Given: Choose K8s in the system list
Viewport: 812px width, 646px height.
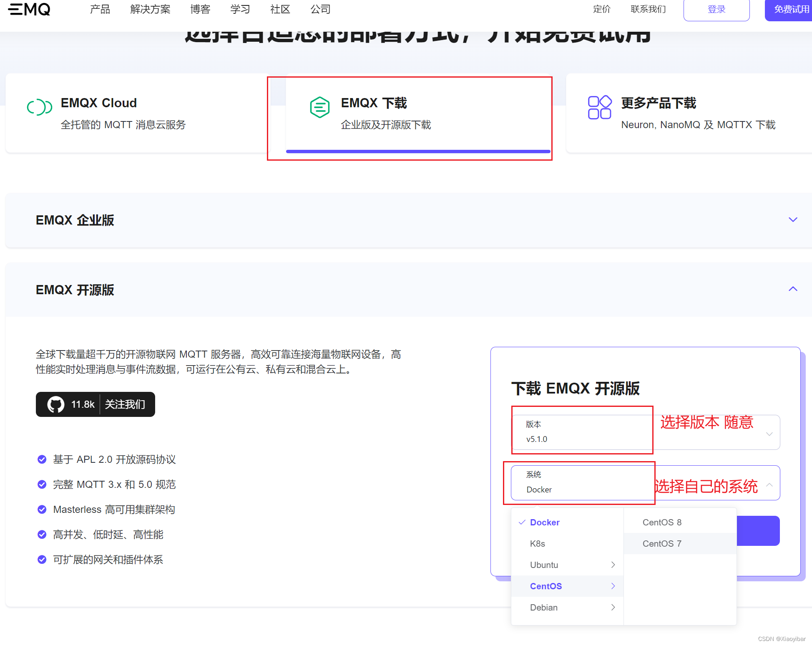Looking at the screenshot, I should click(x=538, y=544).
